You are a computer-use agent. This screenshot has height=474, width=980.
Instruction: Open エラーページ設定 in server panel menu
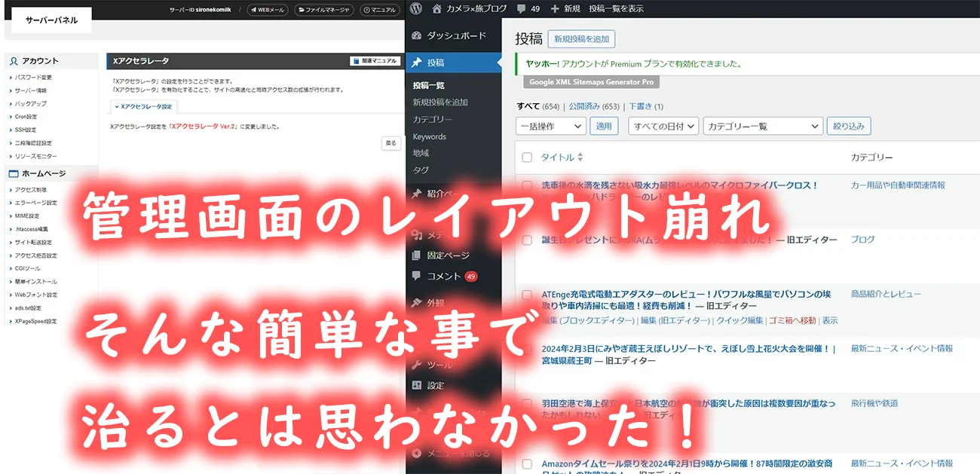pos(35,203)
